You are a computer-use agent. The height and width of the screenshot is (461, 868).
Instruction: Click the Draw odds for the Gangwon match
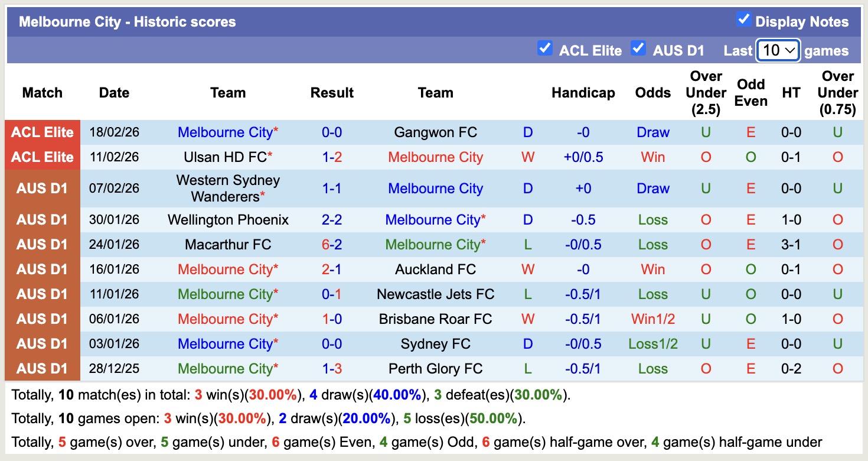[x=652, y=132]
